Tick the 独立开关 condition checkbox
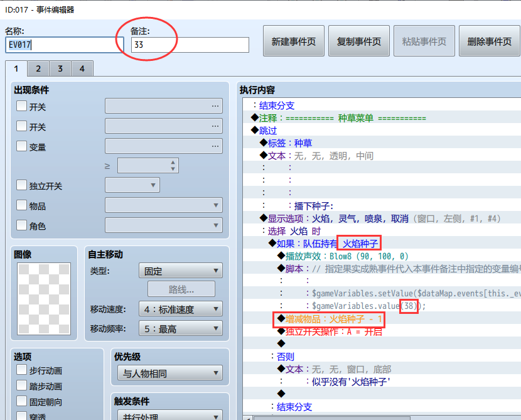The width and height of the screenshot is (521, 420). [x=21, y=185]
